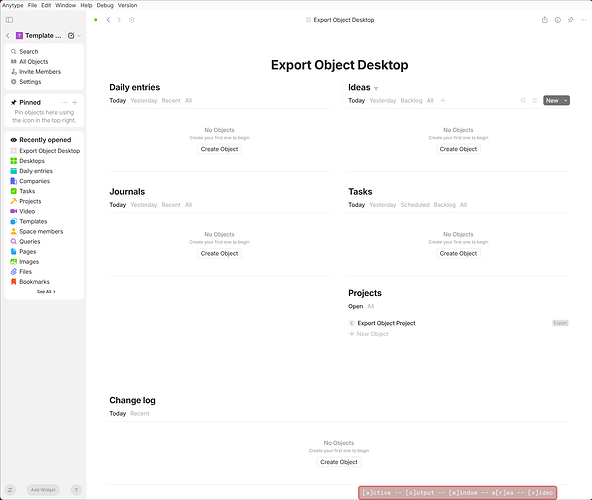Pin this object with pin icon
Image resolution: width=592 pixels, height=500 pixels.
click(570, 20)
